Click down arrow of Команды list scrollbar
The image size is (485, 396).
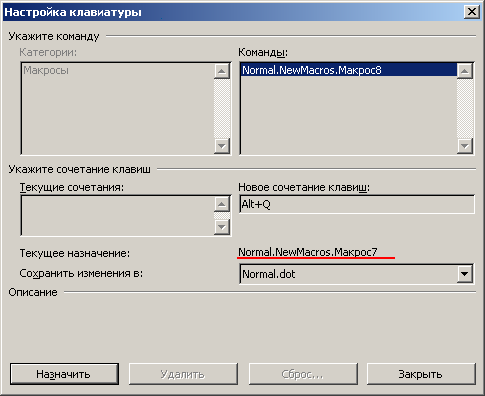tap(465, 146)
